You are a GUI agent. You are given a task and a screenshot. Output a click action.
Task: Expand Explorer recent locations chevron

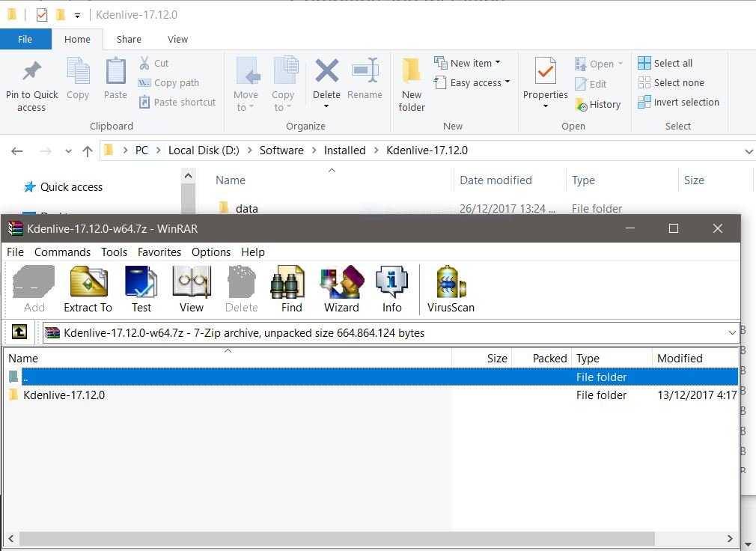[68, 151]
